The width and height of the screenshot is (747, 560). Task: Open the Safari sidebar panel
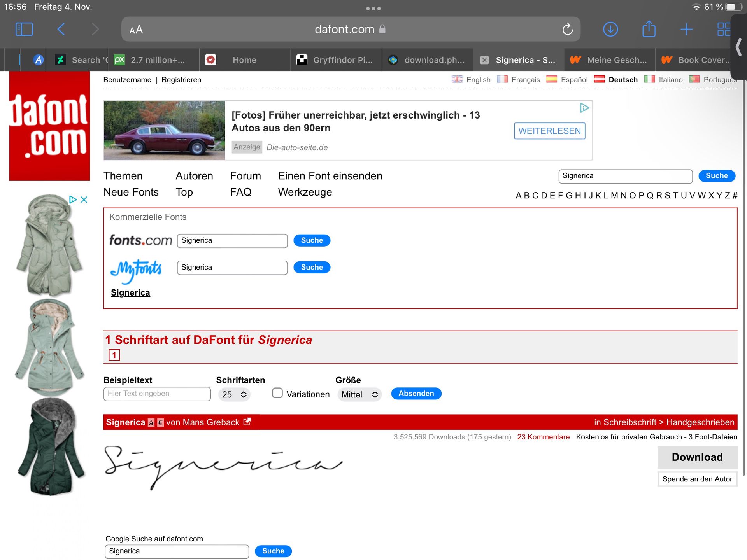pos(24,29)
